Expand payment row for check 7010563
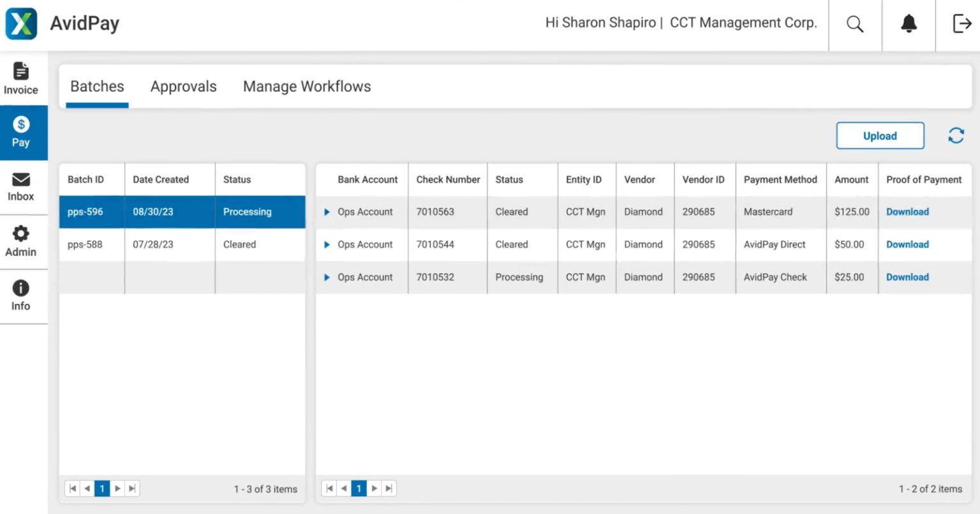 pyautogui.click(x=327, y=212)
